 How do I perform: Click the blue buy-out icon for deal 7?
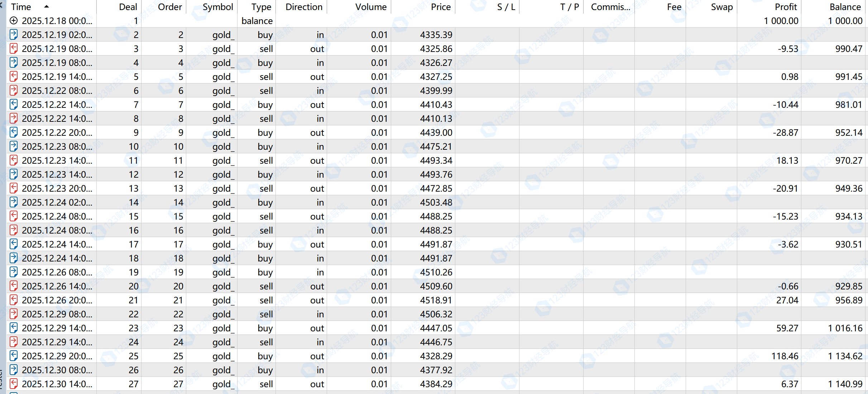tap(14, 105)
